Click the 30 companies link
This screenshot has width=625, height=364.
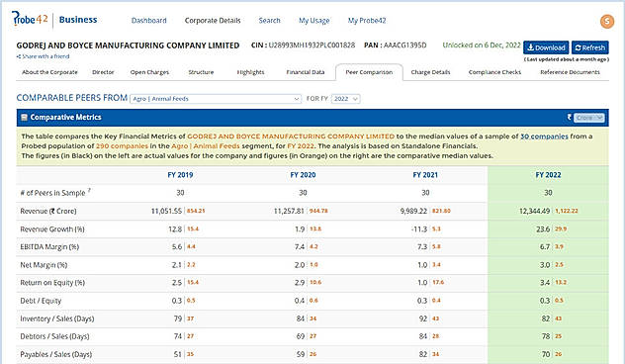(544, 136)
